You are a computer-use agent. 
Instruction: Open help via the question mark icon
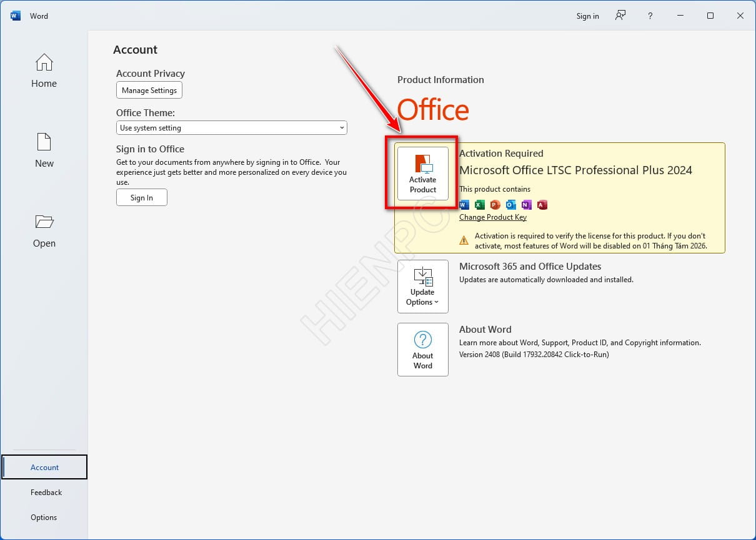[x=650, y=16]
